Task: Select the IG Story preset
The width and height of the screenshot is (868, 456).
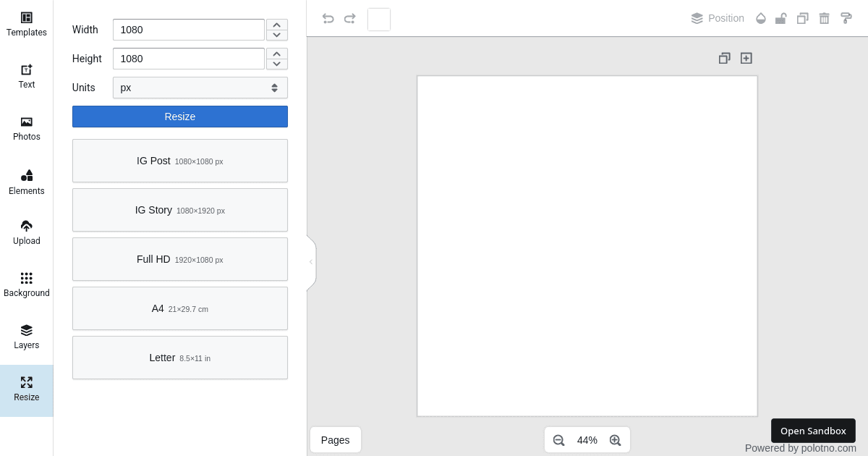Action: click(179, 210)
